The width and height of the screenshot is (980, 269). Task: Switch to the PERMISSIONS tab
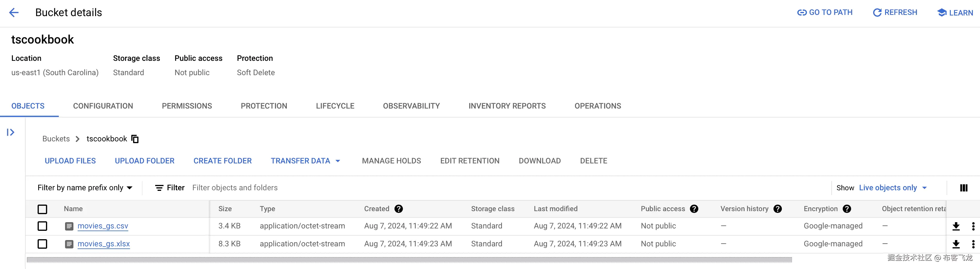coord(187,106)
